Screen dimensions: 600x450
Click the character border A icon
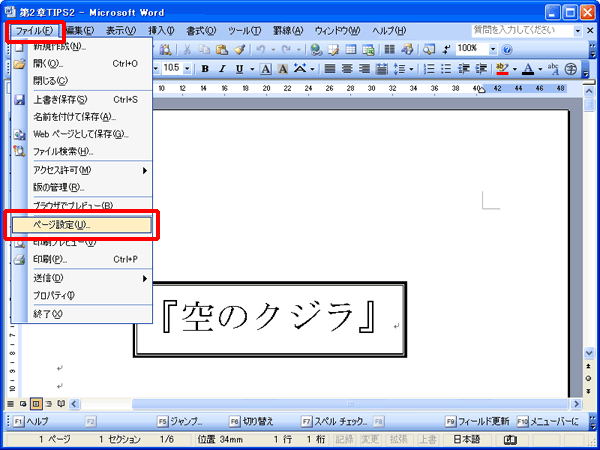click(265, 69)
